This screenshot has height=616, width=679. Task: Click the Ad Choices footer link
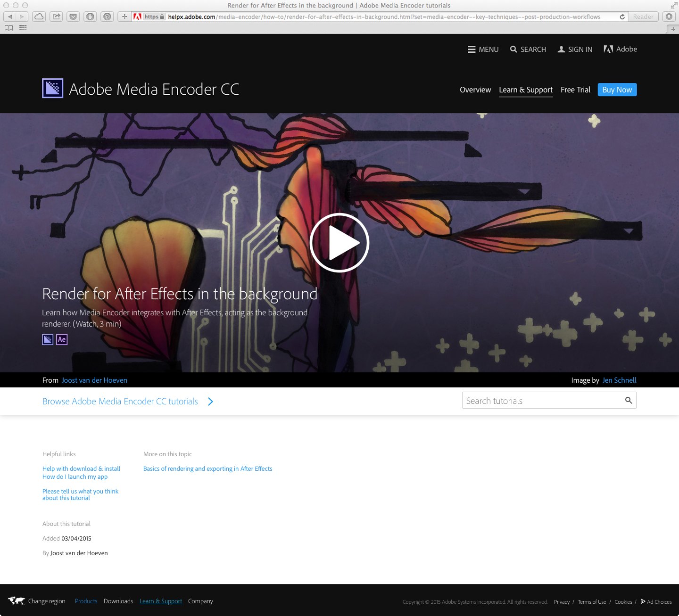click(x=656, y=602)
